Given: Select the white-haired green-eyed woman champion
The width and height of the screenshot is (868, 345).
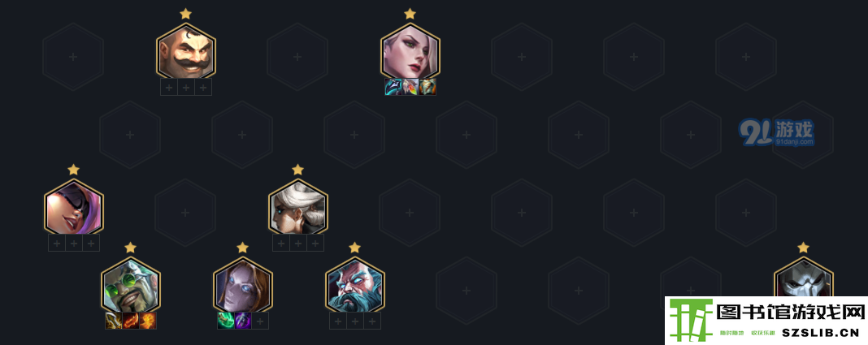Looking at the screenshot, I should pos(410,53).
